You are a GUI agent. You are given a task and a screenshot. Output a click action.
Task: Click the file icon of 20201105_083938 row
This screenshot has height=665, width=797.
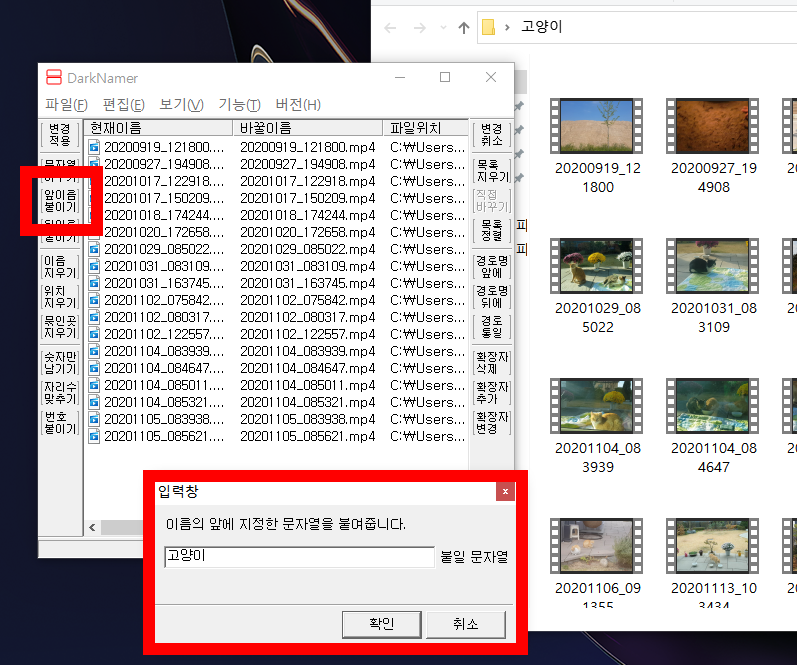(94, 419)
